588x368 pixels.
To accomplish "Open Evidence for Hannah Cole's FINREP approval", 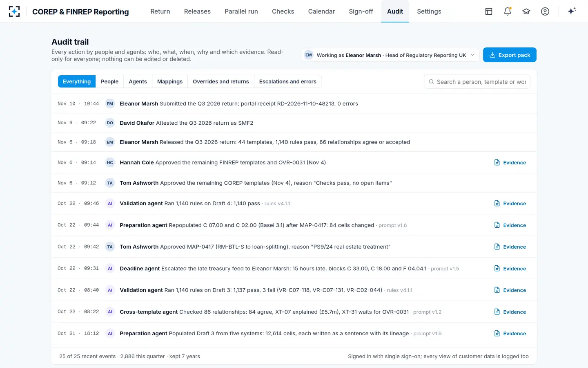I will 510,163.
